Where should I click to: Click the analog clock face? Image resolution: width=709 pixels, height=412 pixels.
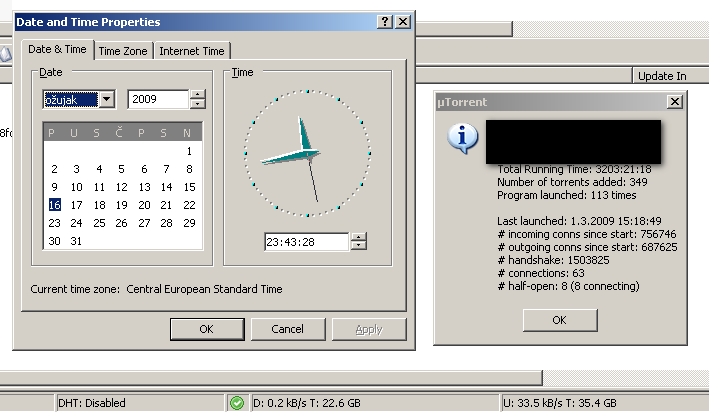tap(307, 153)
